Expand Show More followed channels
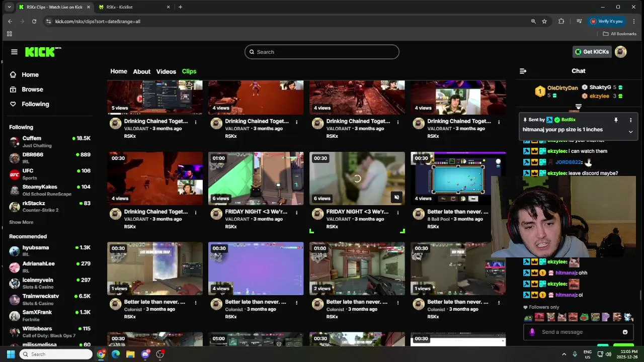Image resolution: width=644 pixels, height=362 pixels. (x=21, y=222)
